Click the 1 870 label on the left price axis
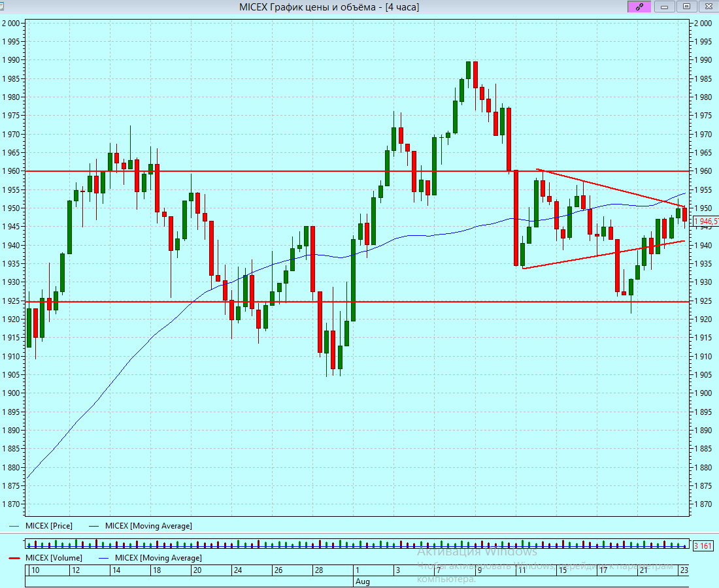 click(11, 504)
